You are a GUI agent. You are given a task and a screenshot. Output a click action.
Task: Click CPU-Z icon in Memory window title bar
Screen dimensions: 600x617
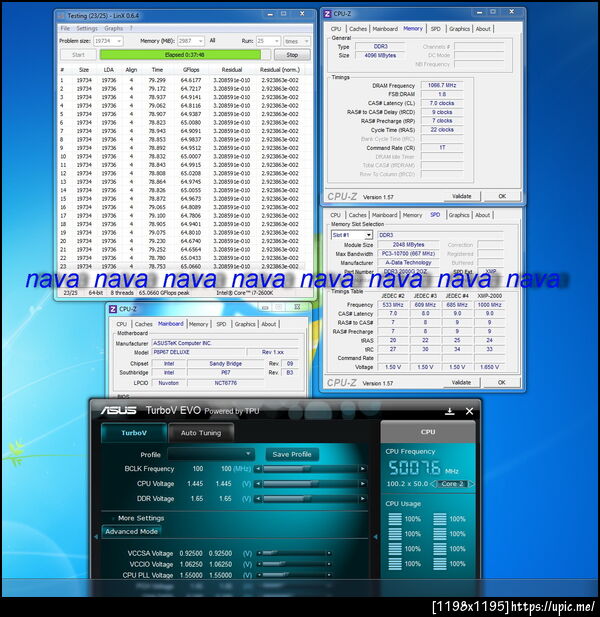pyautogui.click(x=327, y=14)
